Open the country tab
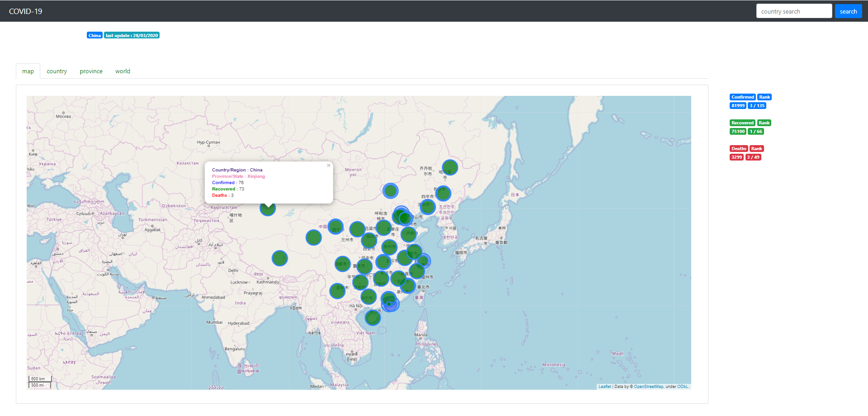The height and width of the screenshot is (416, 868). [57, 71]
